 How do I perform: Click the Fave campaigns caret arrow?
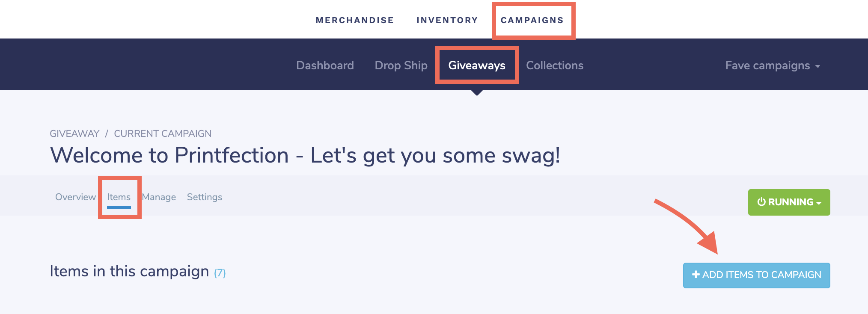[x=817, y=66]
